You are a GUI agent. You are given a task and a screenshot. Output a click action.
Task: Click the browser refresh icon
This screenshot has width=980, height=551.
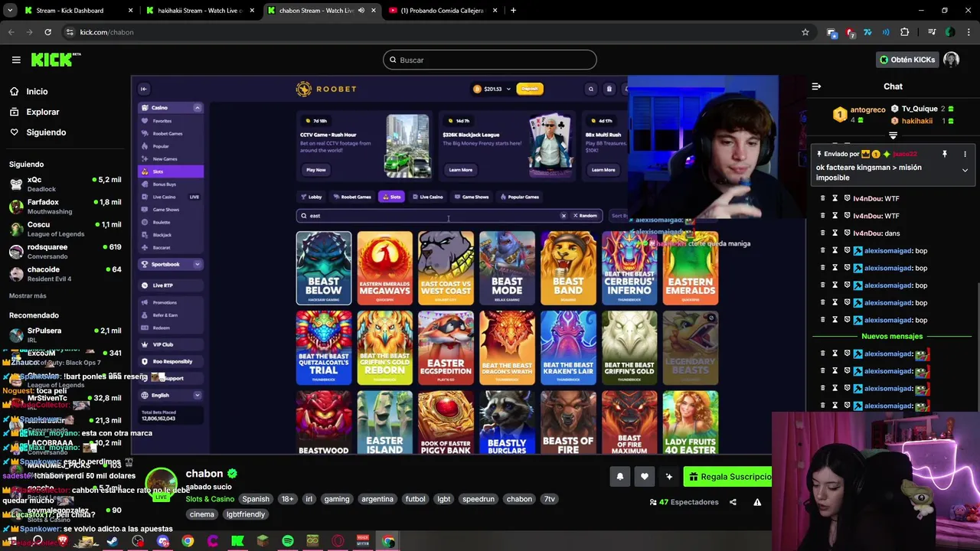point(47,32)
